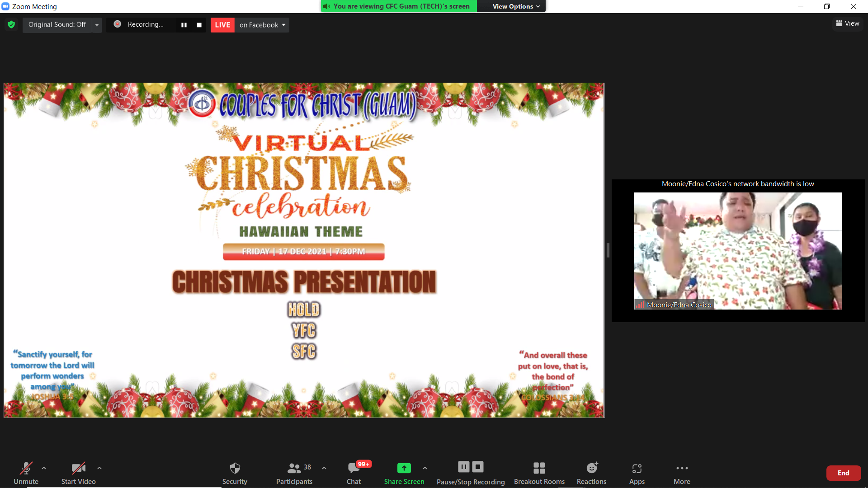Image resolution: width=868 pixels, height=488 pixels.
Task: Minimize the Zoom Meeting window
Action: [801, 6]
